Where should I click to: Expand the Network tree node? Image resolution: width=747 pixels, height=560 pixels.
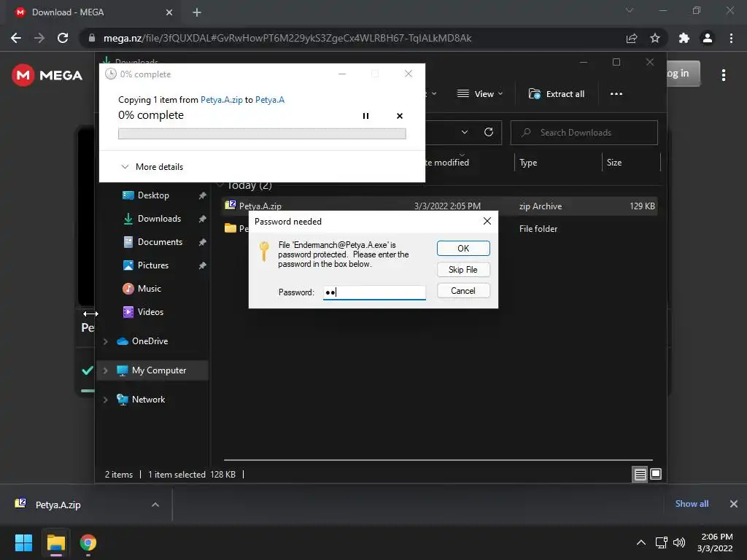pyautogui.click(x=105, y=400)
